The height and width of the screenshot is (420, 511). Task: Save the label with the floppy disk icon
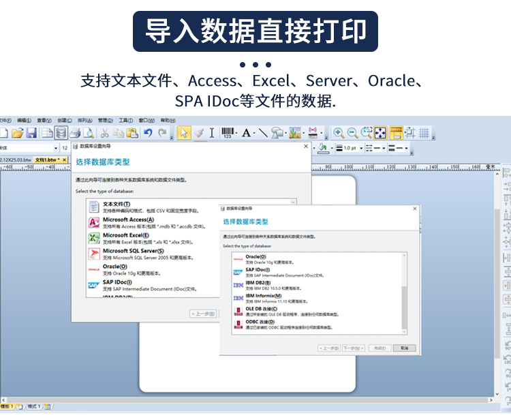(31, 133)
